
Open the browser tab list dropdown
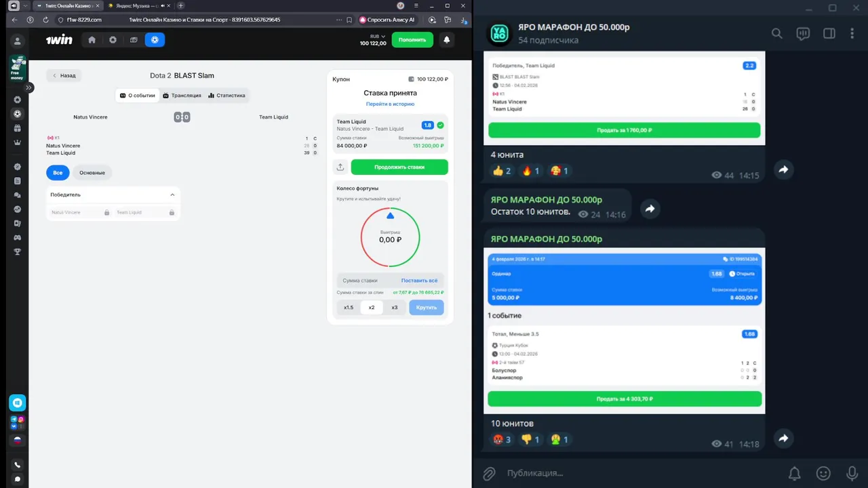click(x=25, y=5)
